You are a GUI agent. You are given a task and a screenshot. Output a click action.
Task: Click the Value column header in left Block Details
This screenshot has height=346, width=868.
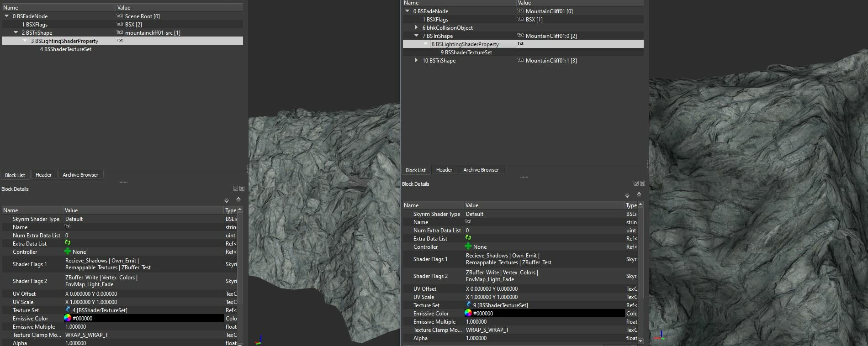143,210
